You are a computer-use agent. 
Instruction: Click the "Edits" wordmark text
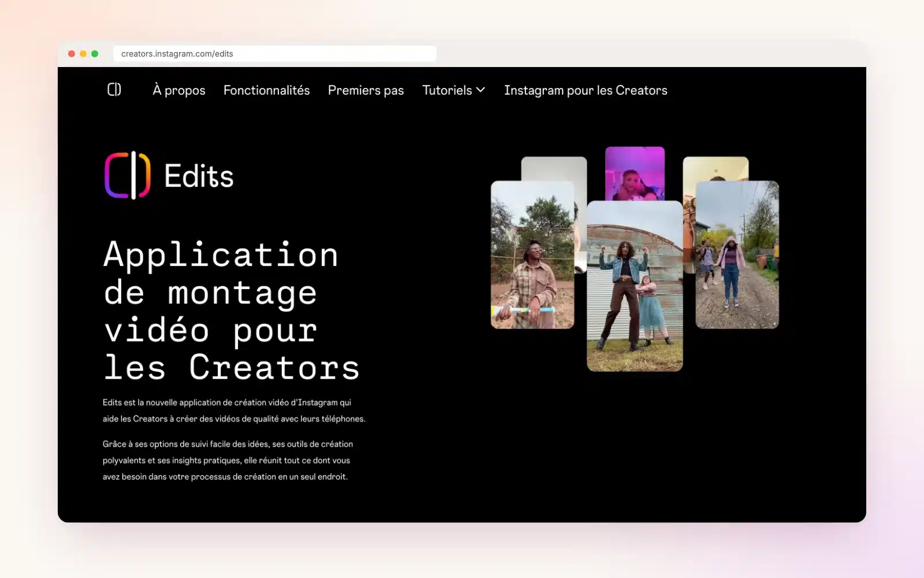point(199,176)
